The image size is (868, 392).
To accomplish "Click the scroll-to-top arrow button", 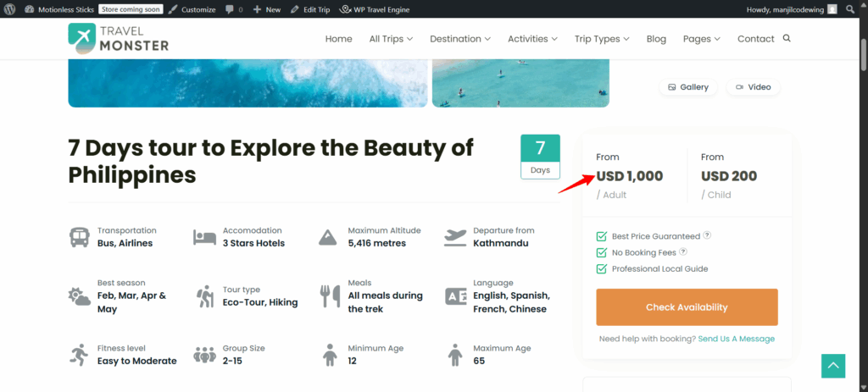I will click(833, 365).
